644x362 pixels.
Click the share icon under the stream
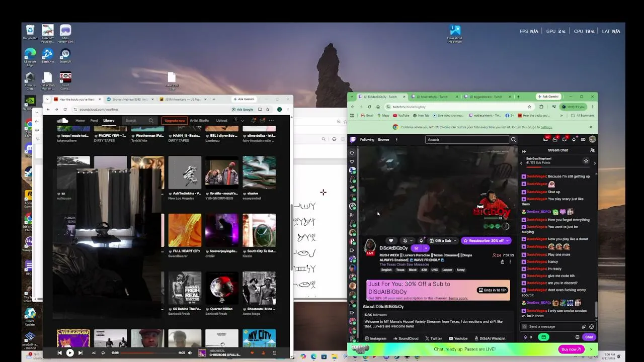(x=502, y=262)
